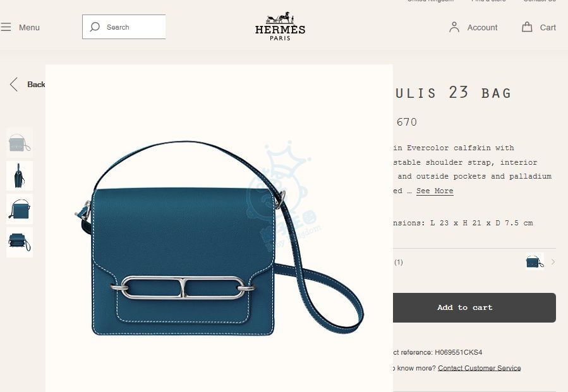The width and height of the screenshot is (568, 392).
Task: Open the Account text link
Action: point(482,28)
